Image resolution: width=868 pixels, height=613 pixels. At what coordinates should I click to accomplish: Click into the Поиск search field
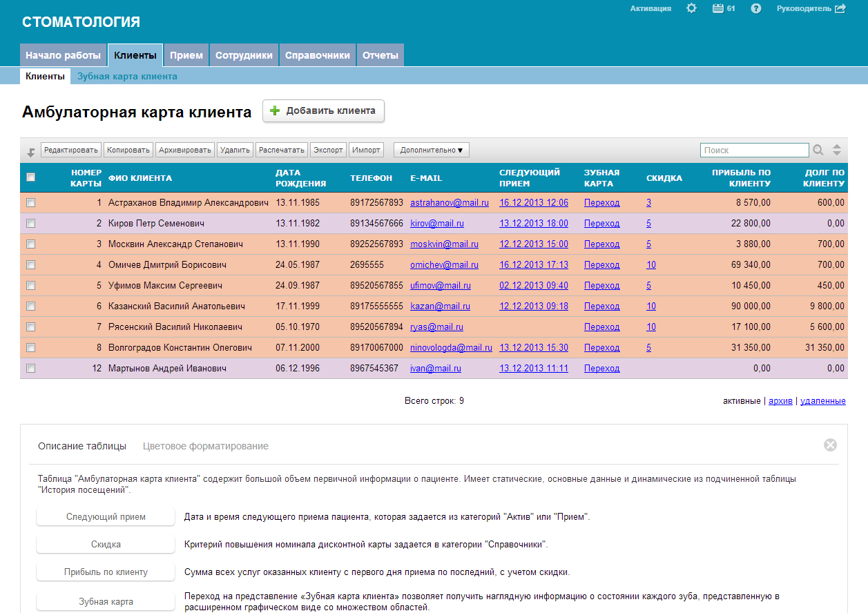click(x=754, y=150)
